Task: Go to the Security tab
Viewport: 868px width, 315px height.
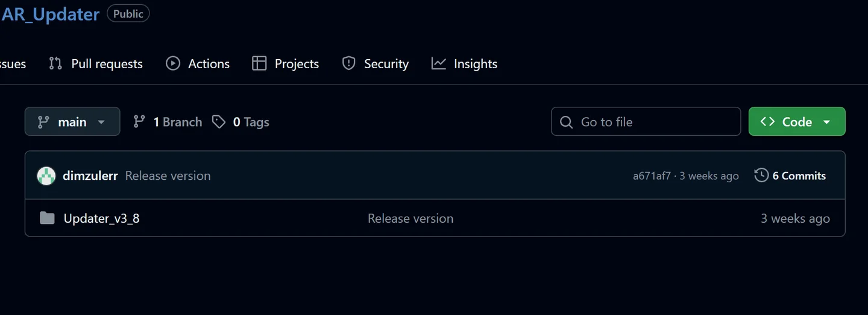Action: point(375,63)
